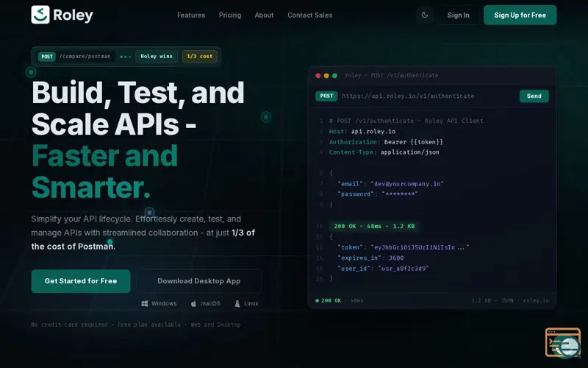Open the Features menu item
The height and width of the screenshot is (368, 588).
pos(191,15)
